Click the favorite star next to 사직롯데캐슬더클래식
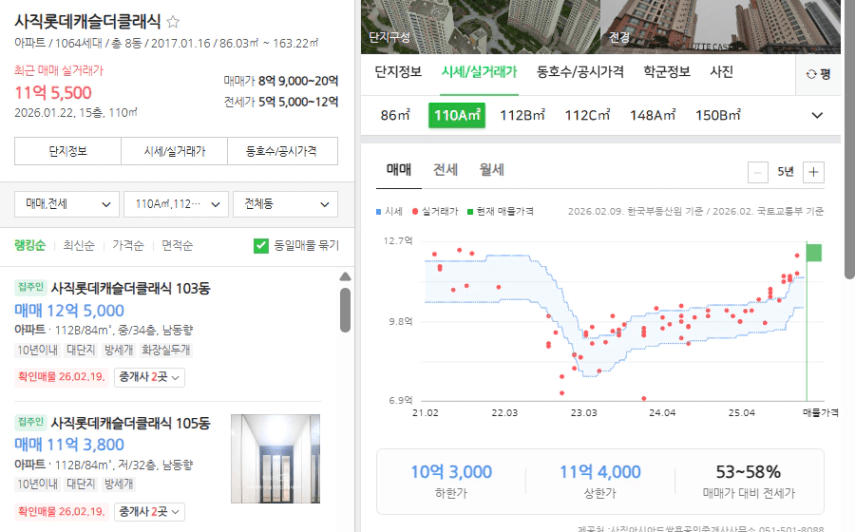The width and height of the screenshot is (855, 532). [x=173, y=21]
